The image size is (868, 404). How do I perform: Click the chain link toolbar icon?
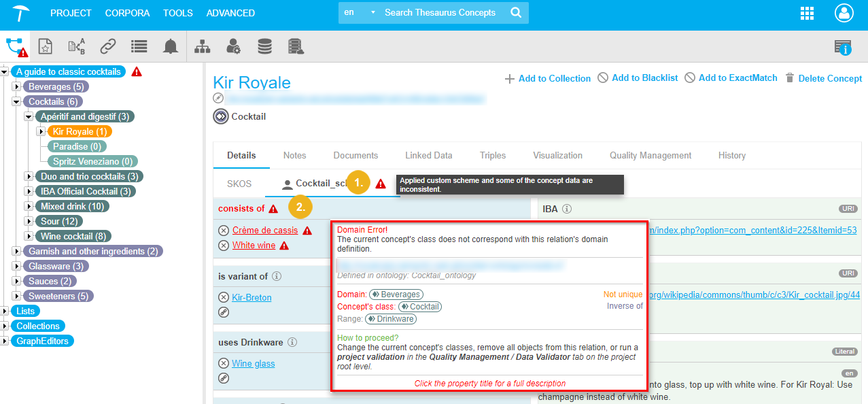pos(108,46)
